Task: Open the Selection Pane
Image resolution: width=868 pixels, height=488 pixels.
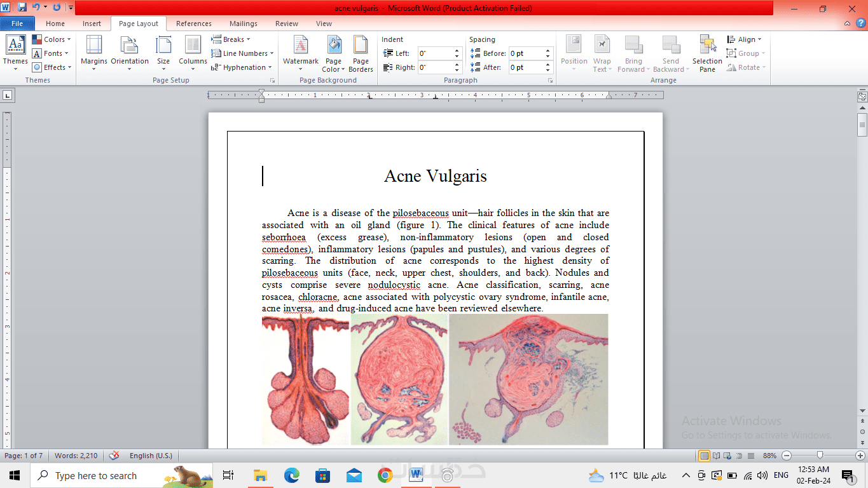Action: (x=707, y=53)
